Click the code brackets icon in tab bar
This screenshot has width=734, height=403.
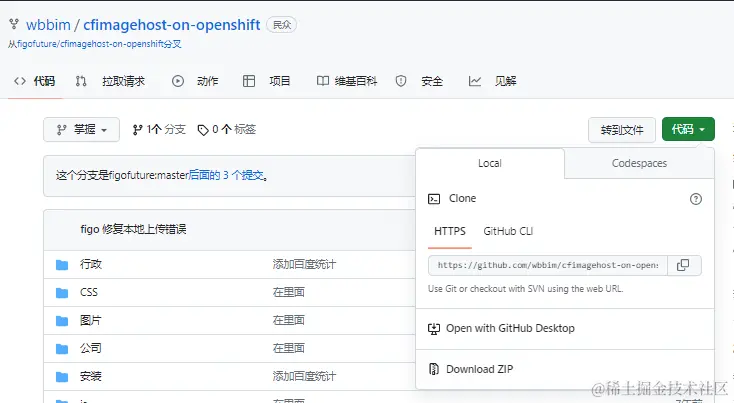pos(20,81)
